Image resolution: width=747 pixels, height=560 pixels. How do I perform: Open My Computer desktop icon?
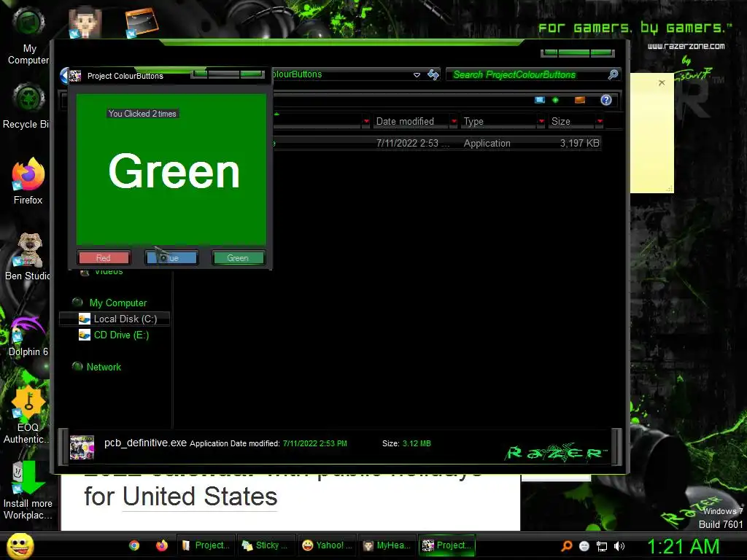[x=28, y=37]
